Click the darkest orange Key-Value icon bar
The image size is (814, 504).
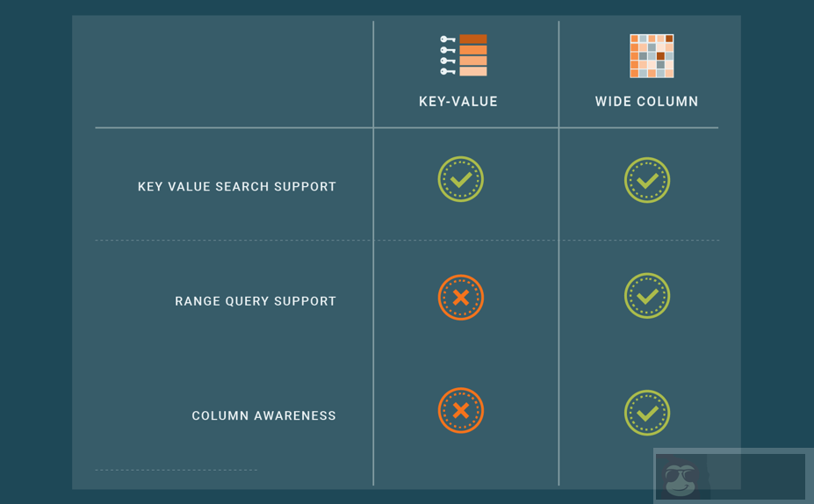[473, 40]
